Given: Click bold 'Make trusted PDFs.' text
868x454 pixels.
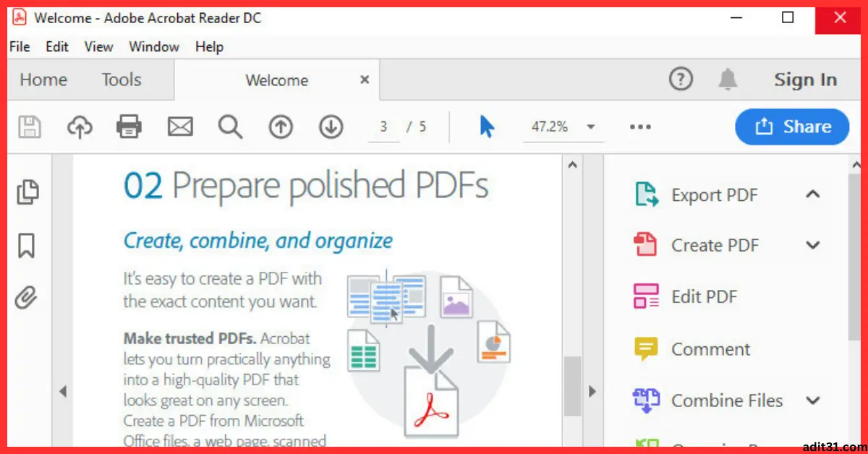Looking at the screenshot, I should click(x=190, y=338).
